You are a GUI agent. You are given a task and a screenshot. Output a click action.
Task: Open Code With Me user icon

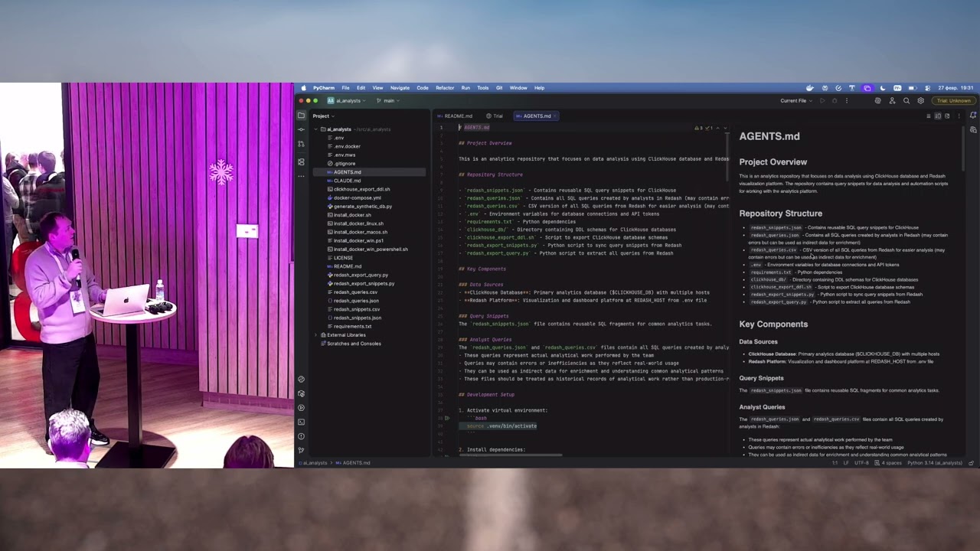coord(892,100)
